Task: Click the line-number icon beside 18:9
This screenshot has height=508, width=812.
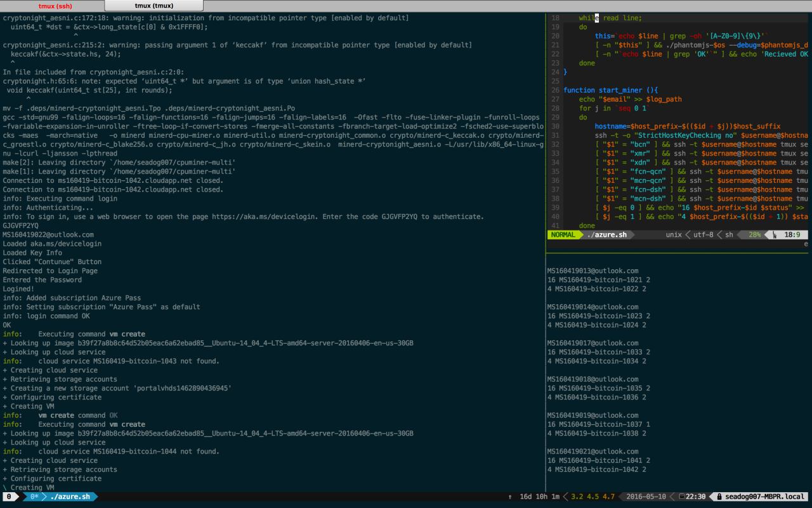Action: (x=774, y=235)
